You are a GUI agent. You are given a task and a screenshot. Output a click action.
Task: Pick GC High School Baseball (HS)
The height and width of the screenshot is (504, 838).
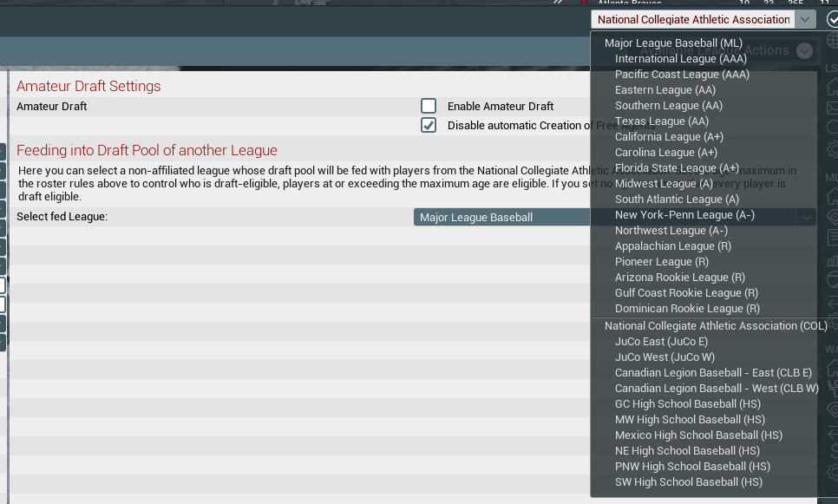point(688,404)
